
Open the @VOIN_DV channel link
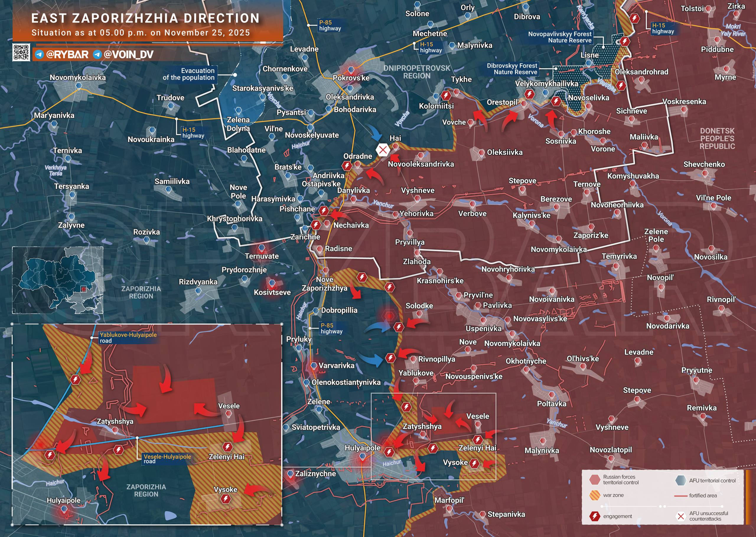pos(128,55)
